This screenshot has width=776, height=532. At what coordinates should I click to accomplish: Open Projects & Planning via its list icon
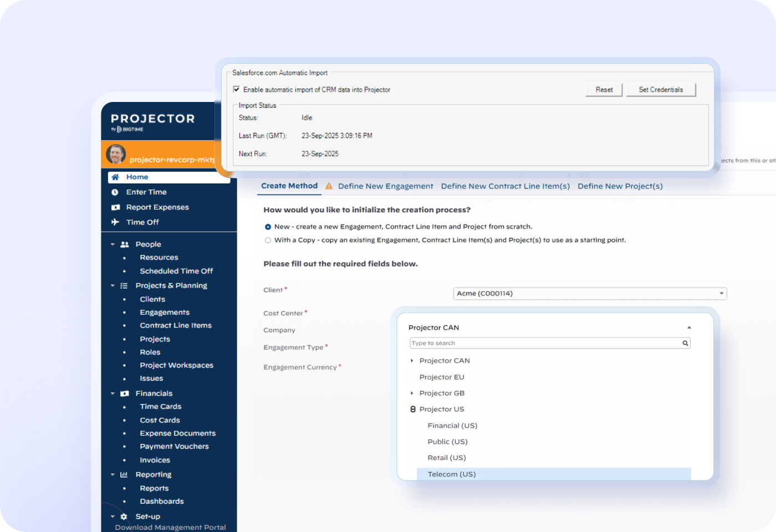point(124,285)
